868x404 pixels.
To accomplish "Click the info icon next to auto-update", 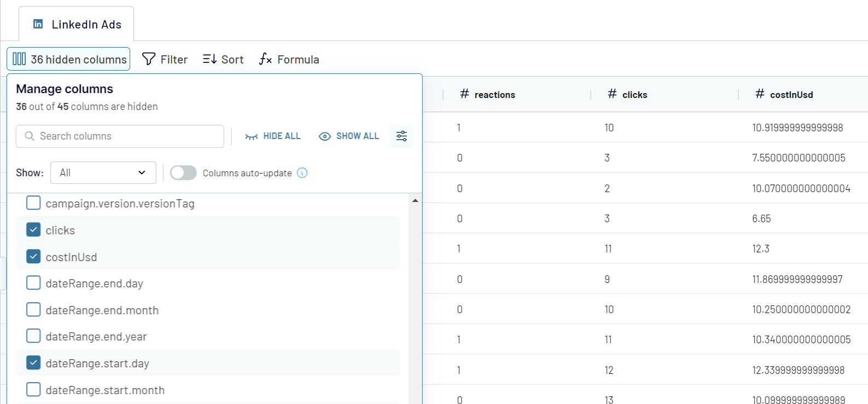I will (302, 173).
